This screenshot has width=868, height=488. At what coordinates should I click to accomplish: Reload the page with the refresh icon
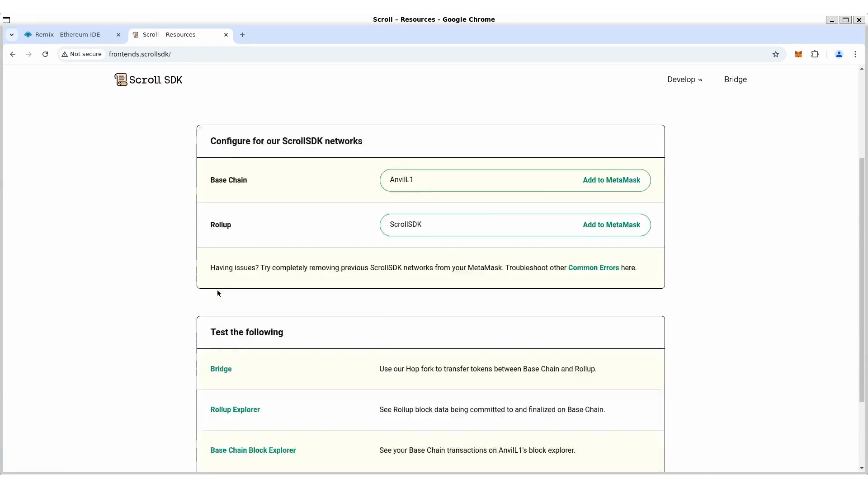(x=45, y=54)
